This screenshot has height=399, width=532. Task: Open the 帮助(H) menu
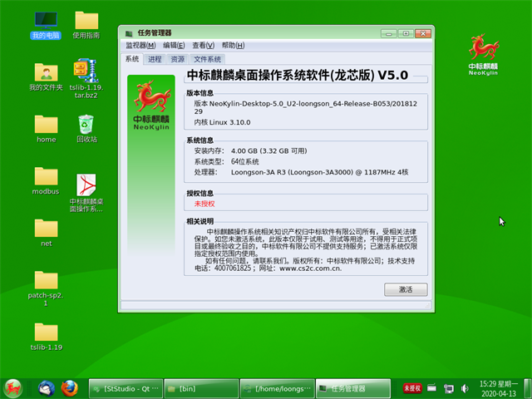click(x=234, y=46)
